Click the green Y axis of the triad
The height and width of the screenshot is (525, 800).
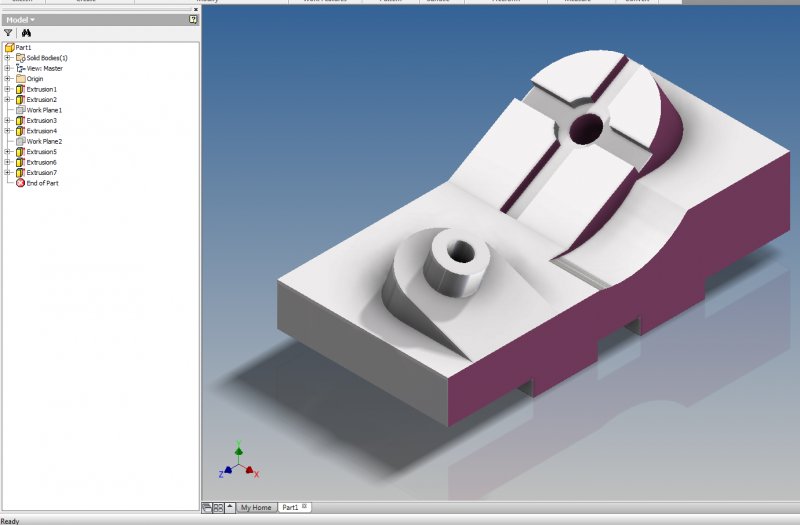click(x=238, y=451)
